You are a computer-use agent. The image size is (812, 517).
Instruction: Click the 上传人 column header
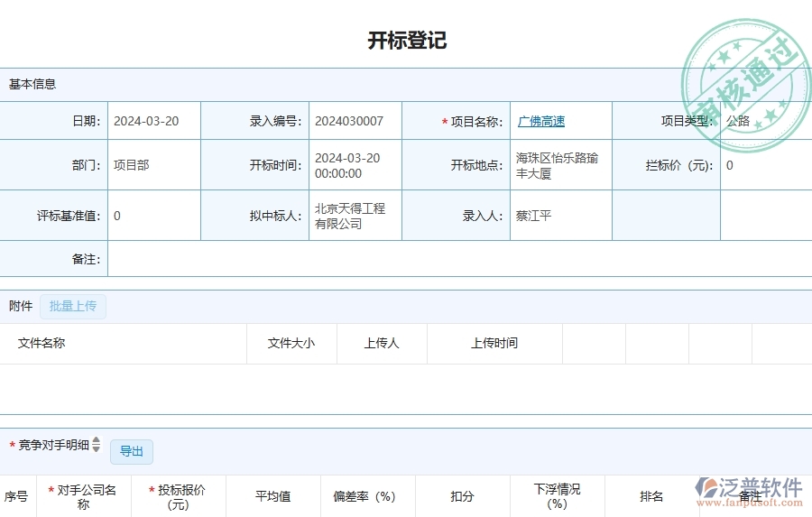382,343
